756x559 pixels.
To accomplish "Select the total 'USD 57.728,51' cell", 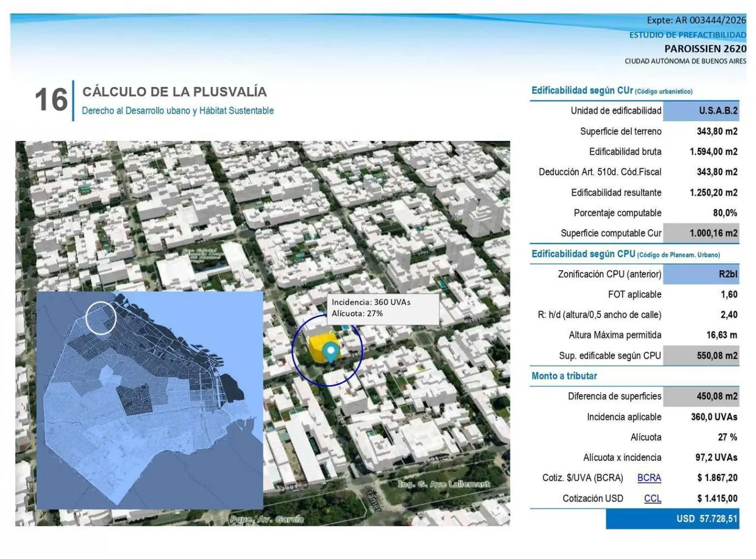I will pyautogui.click(x=673, y=519).
